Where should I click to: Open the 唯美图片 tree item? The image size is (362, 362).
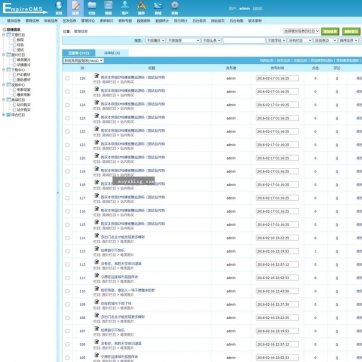click(24, 60)
